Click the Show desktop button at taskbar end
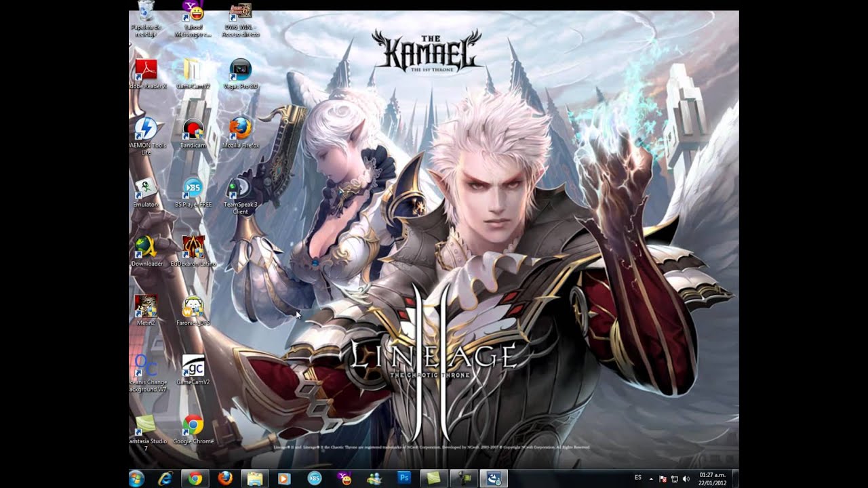The image size is (868, 488). coord(735,479)
